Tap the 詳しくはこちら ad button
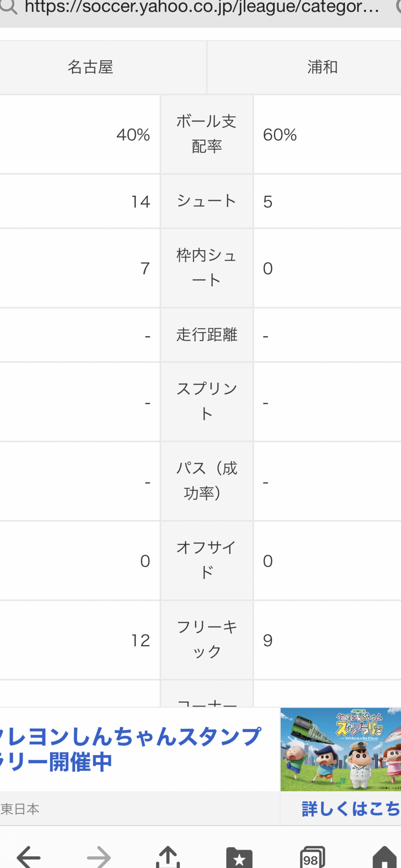This screenshot has width=401, height=868. [x=351, y=809]
